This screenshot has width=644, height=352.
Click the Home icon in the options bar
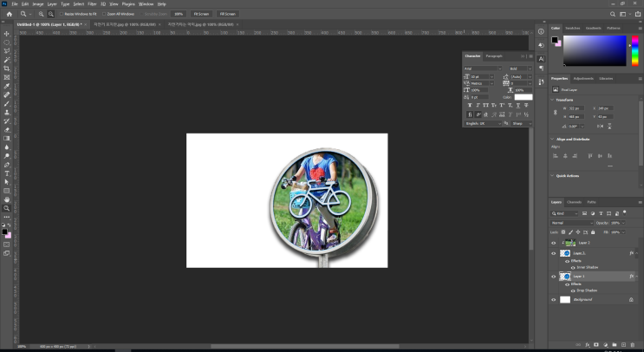pos(9,14)
